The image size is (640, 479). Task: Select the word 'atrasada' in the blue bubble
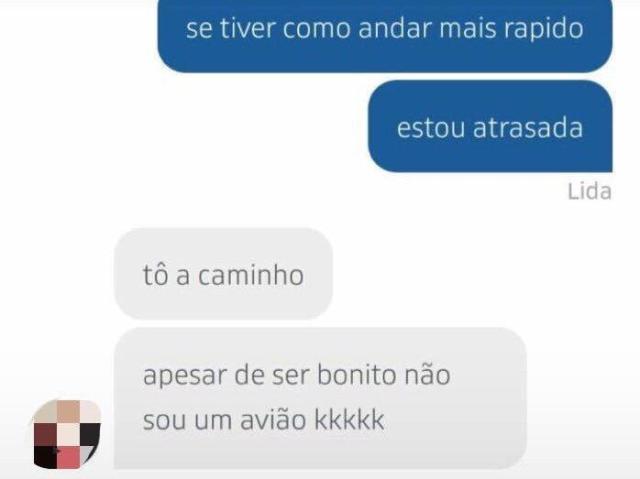[x=528, y=127]
